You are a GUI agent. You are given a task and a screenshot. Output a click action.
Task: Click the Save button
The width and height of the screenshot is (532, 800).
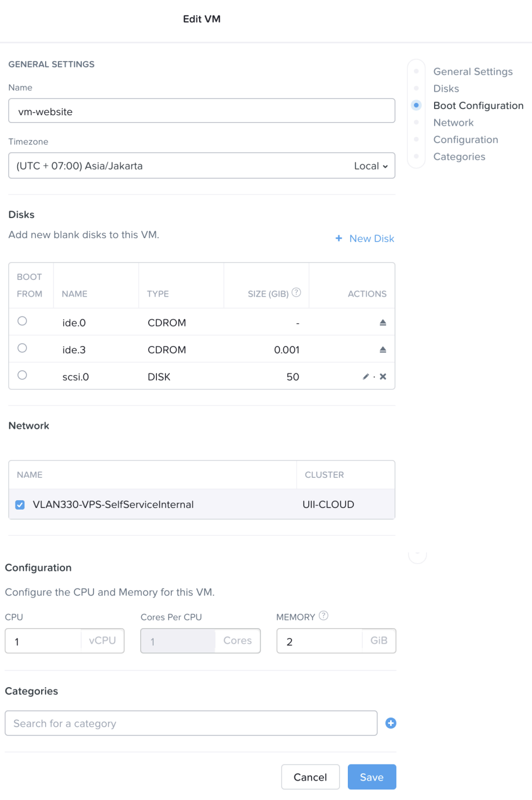click(x=371, y=777)
